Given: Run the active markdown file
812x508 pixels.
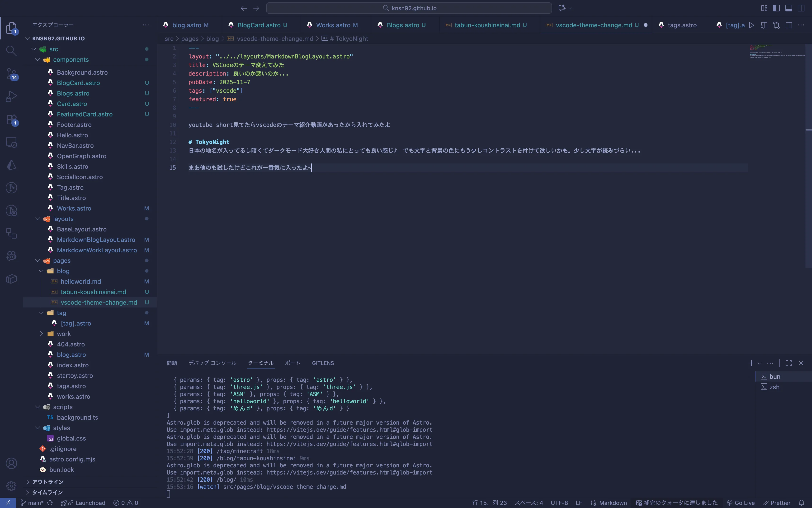Looking at the screenshot, I should click(751, 25).
